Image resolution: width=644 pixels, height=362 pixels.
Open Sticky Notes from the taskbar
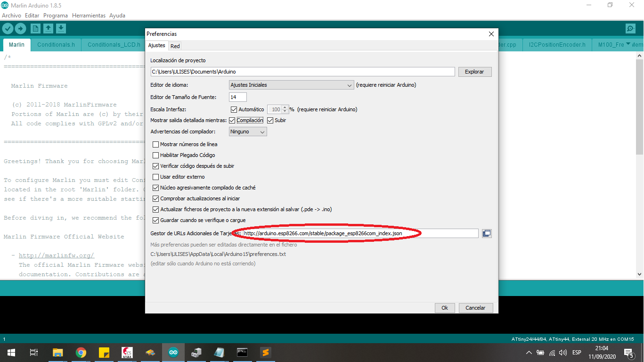(x=104, y=353)
